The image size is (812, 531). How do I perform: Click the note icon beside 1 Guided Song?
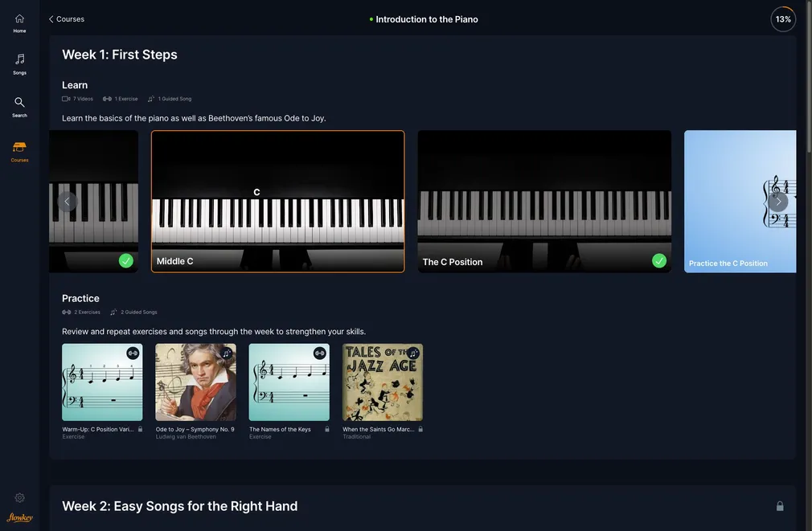[151, 99]
